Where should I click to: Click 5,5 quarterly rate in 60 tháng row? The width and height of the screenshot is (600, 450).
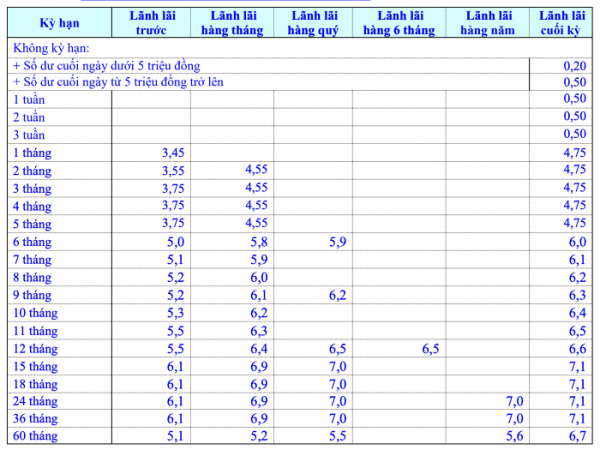point(338,435)
